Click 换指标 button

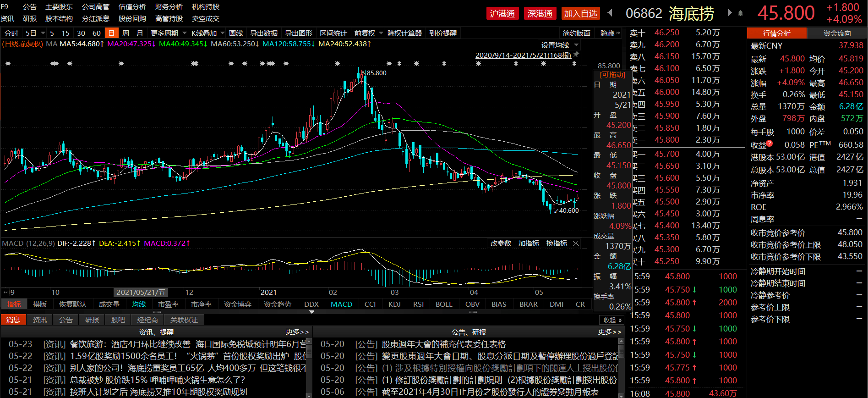tap(557, 243)
